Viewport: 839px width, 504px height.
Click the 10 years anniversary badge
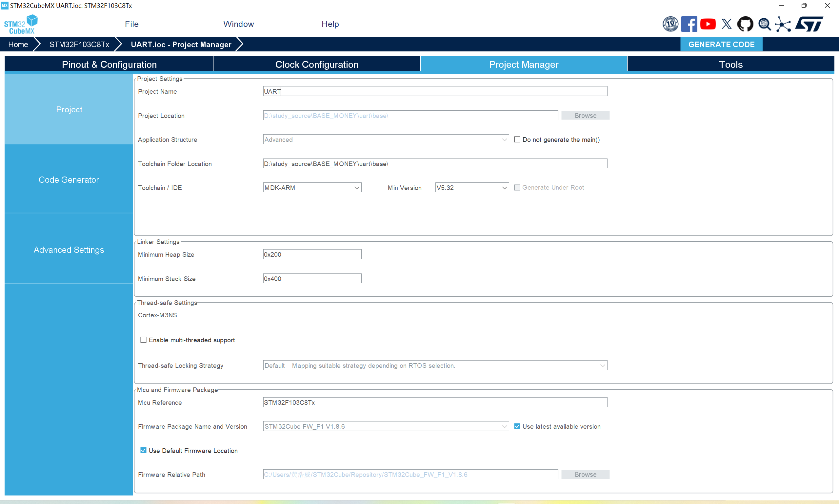(x=670, y=24)
